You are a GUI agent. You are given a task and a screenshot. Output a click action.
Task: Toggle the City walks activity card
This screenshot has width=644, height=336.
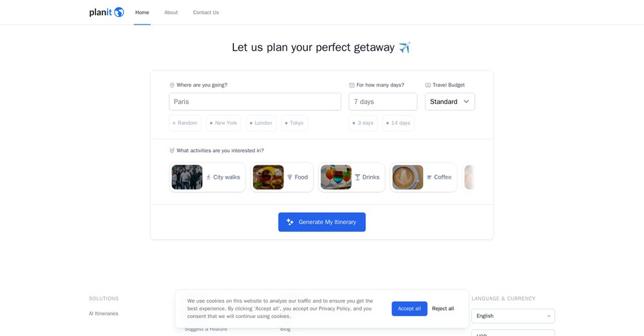(207, 177)
